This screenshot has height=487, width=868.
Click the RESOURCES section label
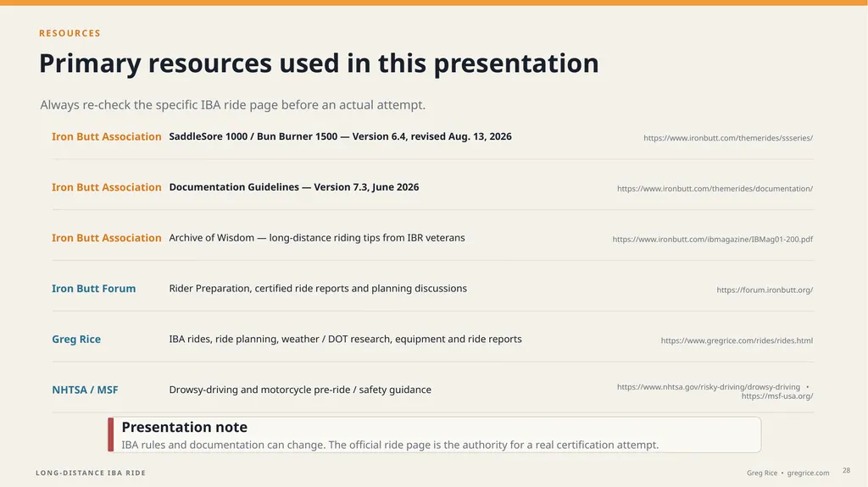click(70, 33)
